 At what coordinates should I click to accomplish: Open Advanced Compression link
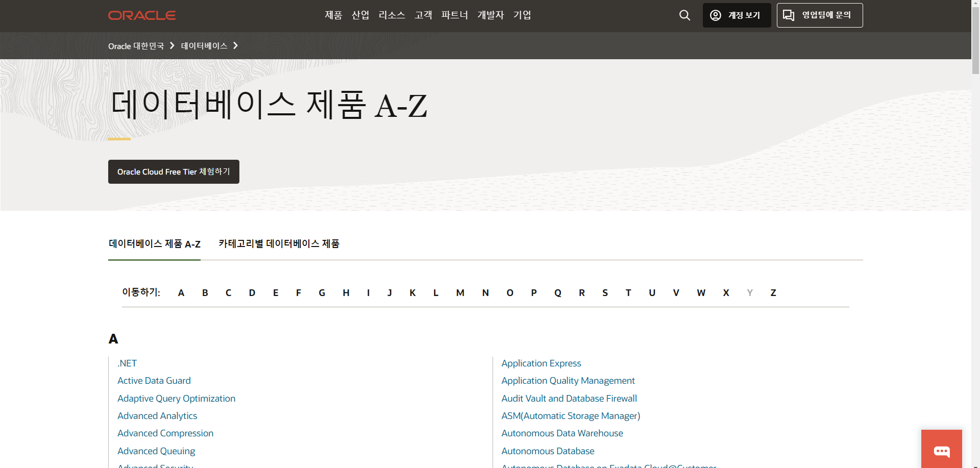(x=165, y=433)
